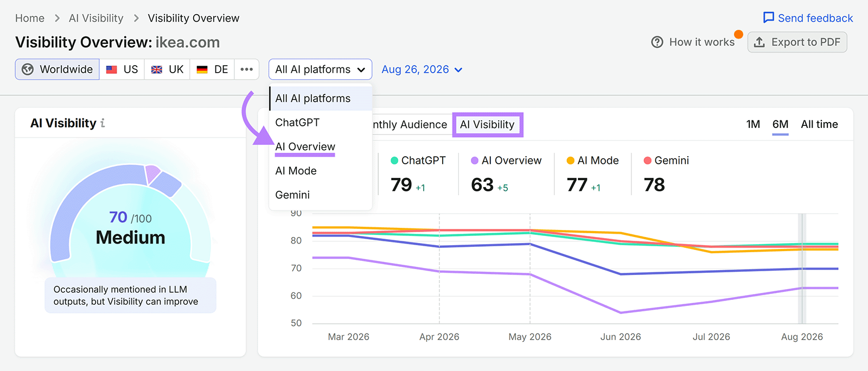
Task: Select the 6M time range
Action: 780,124
